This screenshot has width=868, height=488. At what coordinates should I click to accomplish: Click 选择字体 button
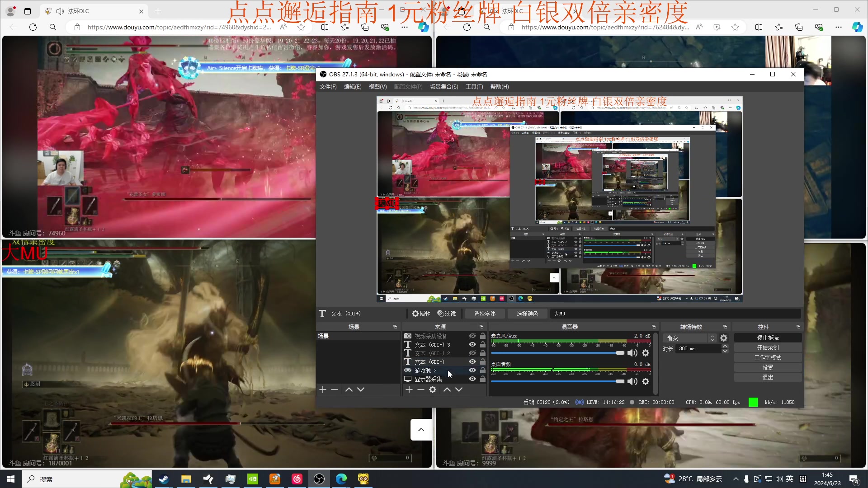pyautogui.click(x=485, y=314)
